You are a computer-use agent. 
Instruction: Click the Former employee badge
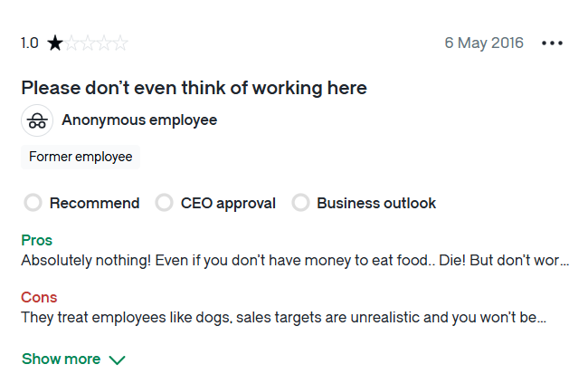coord(81,157)
